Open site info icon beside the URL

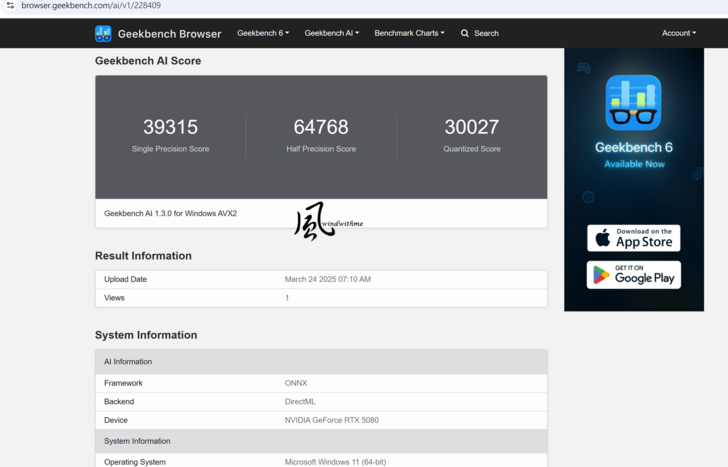[x=10, y=6]
